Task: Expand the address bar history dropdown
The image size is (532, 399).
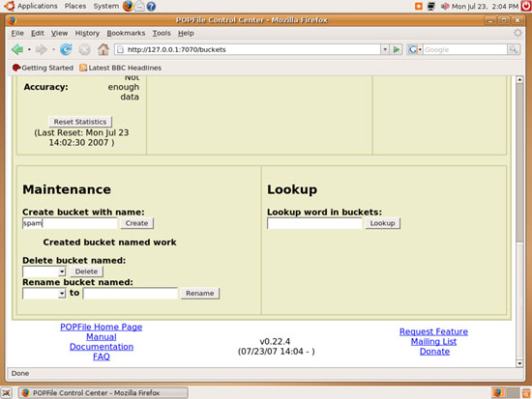Action: (385, 49)
